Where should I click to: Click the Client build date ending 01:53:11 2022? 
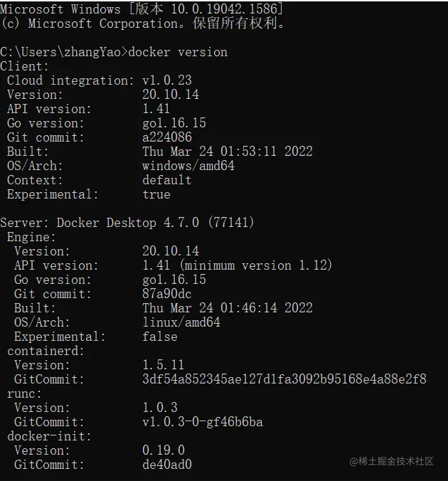227,152
